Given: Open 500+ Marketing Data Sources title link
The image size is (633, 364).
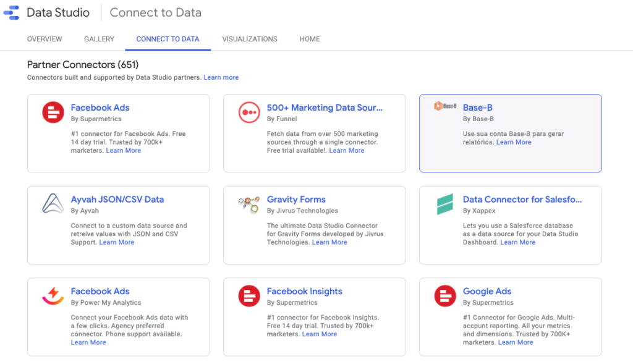Looking at the screenshot, I should point(325,108).
